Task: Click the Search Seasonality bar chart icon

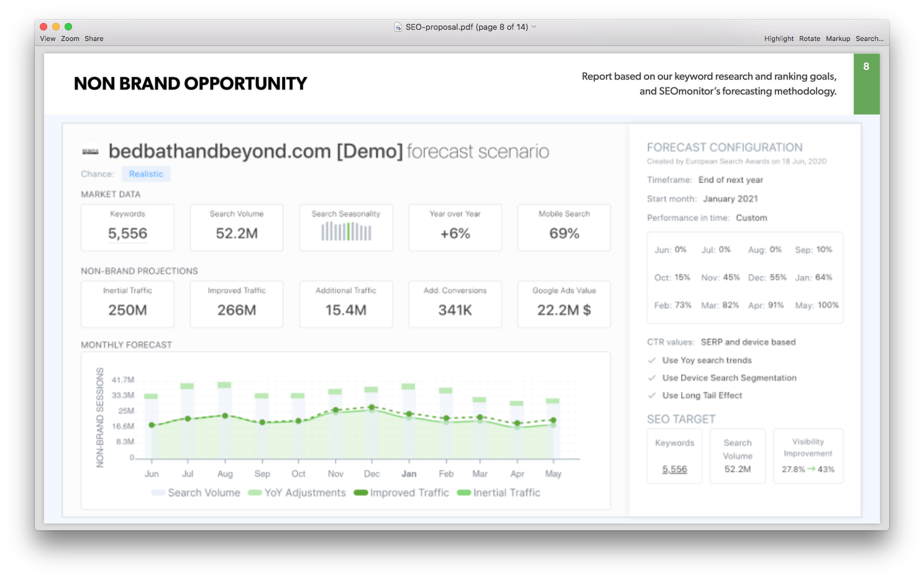Action: click(x=346, y=232)
